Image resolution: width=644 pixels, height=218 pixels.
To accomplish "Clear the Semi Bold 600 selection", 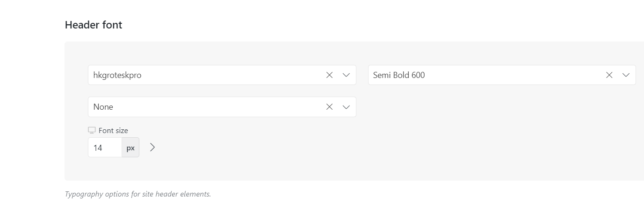I will tap(609, 75).
